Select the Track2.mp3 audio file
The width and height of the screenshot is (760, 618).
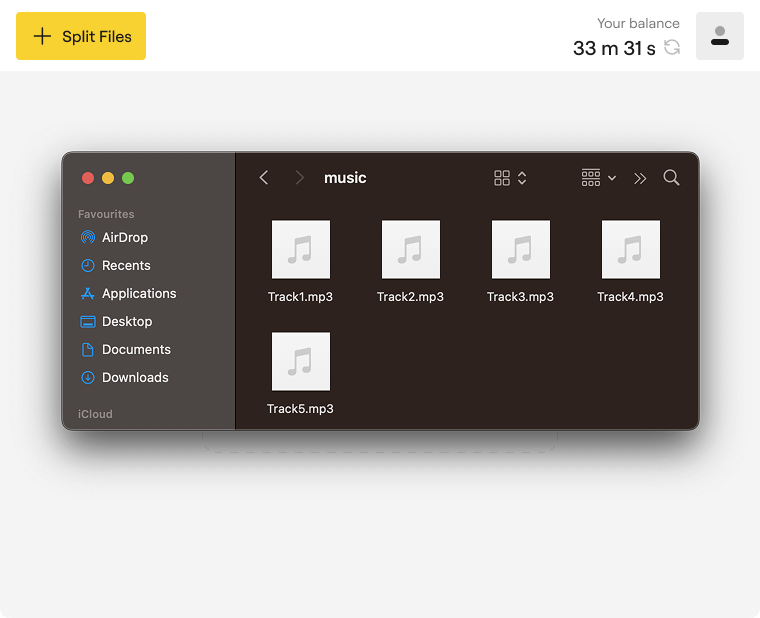(410, 250)
